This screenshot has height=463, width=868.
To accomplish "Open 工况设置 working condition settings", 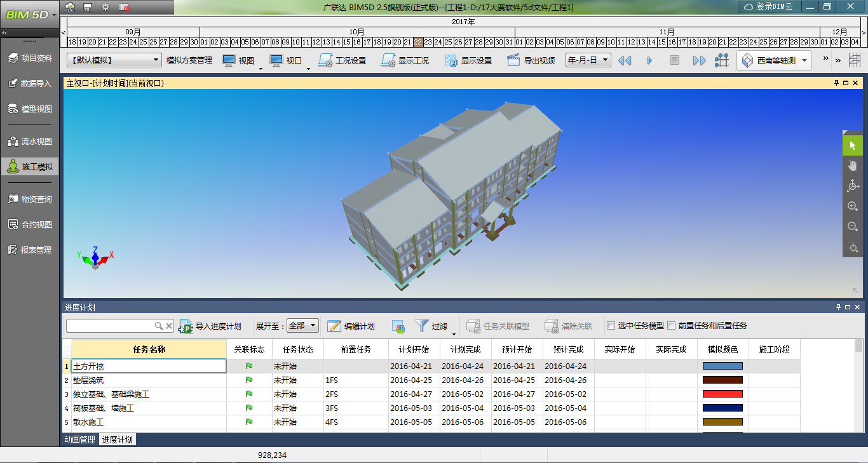I will click(x=342, y=60).
